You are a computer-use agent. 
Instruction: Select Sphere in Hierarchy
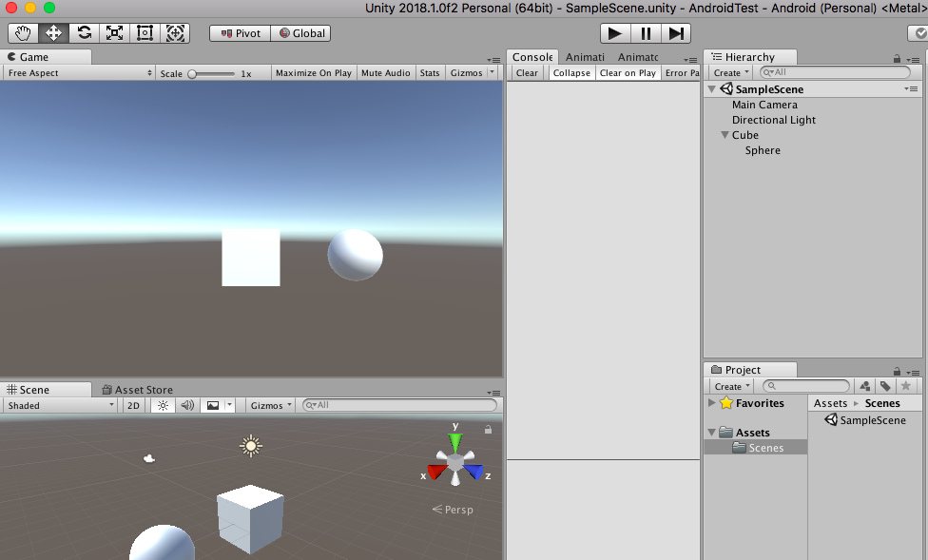(x=763, y=150)
